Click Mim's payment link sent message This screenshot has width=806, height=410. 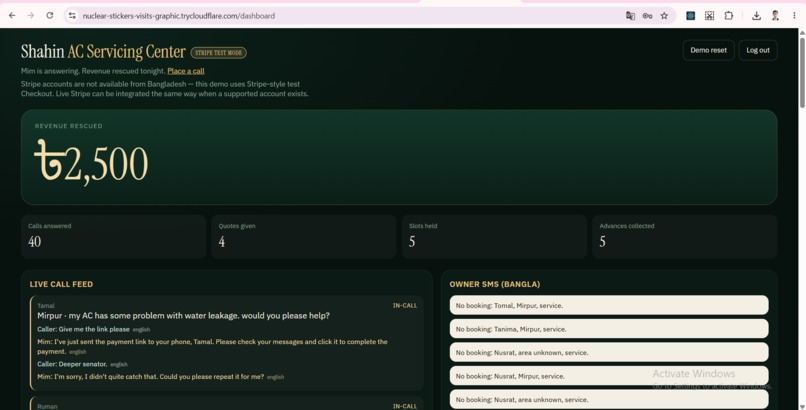(x=212, y=346)
